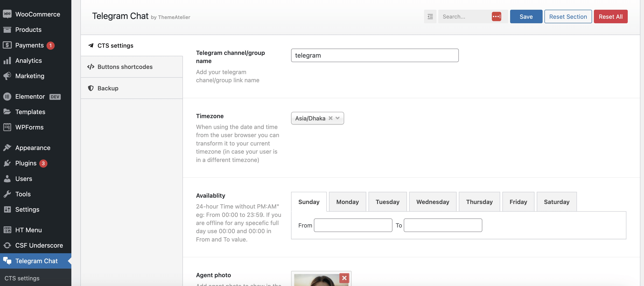
Task: Click Telegram channel/group name field
Action: pyautogui.click(x=375, y=55)
